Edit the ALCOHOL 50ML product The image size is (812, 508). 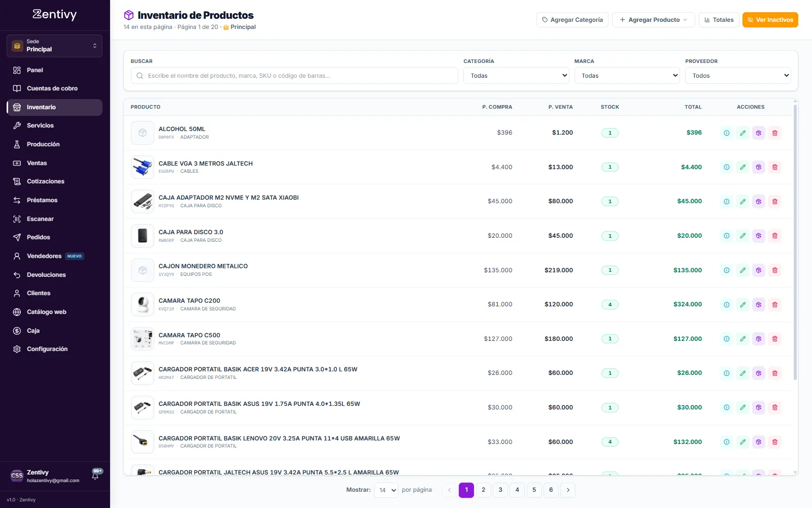pos(742,133)
